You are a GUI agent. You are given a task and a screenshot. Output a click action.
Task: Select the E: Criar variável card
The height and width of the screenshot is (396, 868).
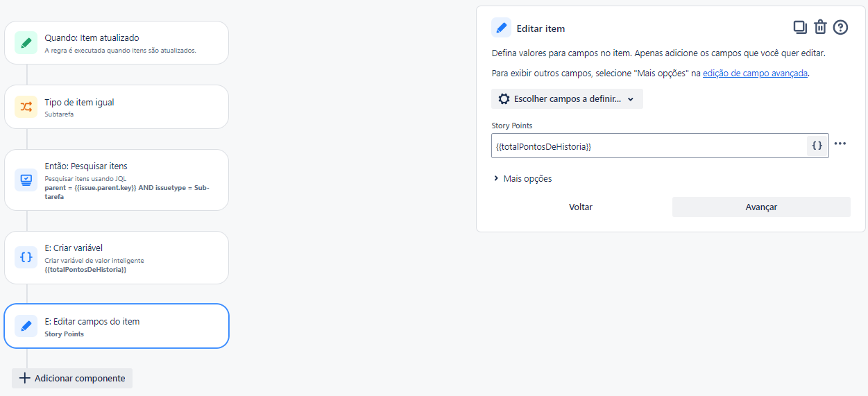coord(117,257)
